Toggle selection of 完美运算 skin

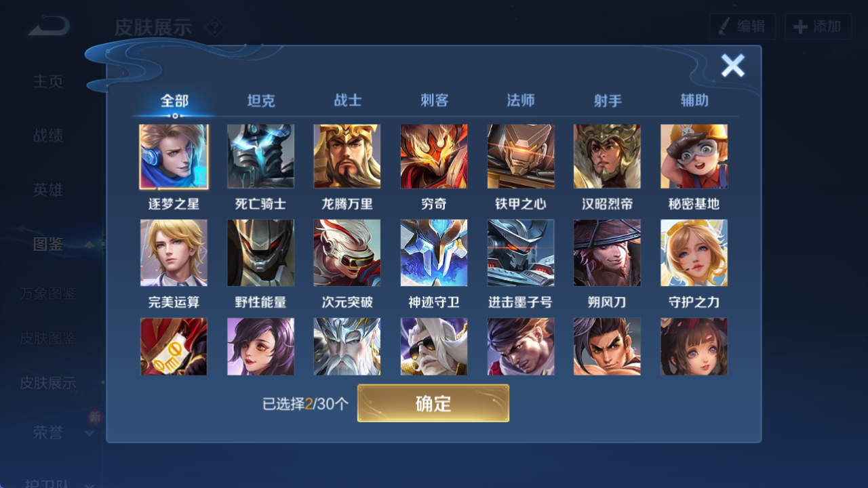(174, 253)
